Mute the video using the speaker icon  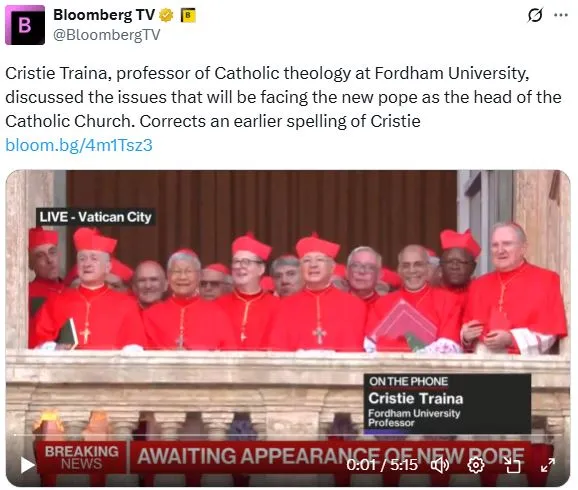[x=440, y=465]
